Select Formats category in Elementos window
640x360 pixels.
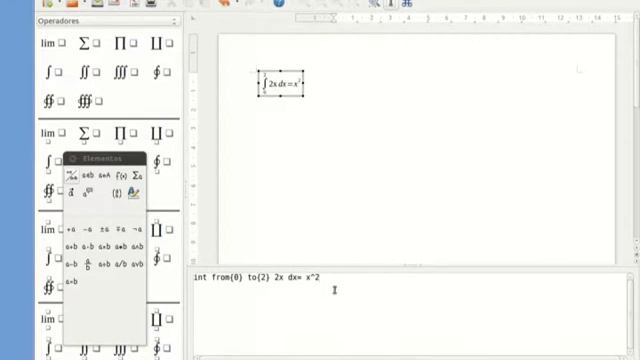point(133,193)
